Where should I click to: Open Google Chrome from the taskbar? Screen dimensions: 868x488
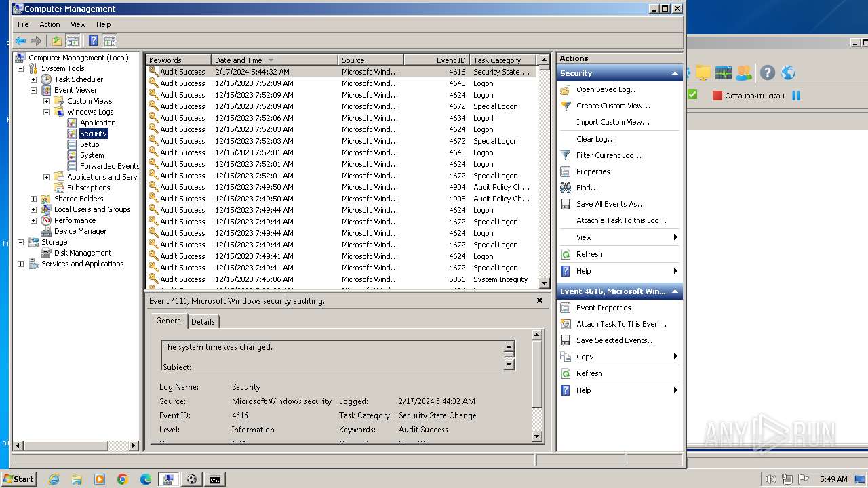point(123,479)
